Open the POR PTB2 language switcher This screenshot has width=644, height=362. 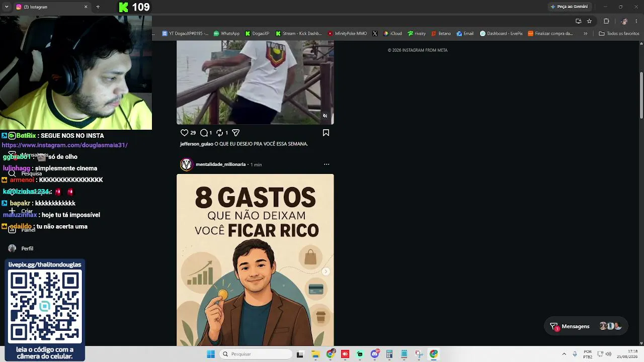[588, 354]
